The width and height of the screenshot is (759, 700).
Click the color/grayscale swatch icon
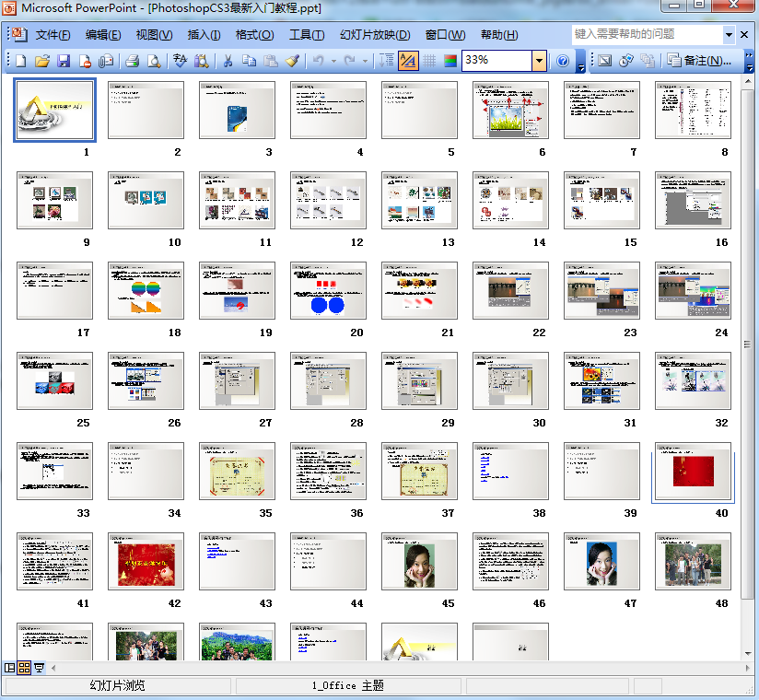450,61
